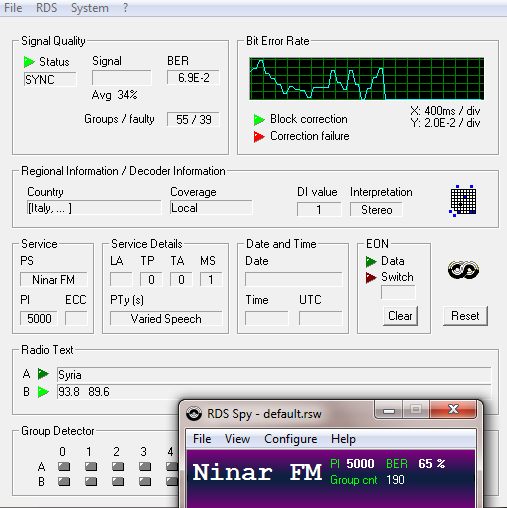507x508 pixels.
Task: Click Group Detector B3 indicator
Action: coord(145,481)
